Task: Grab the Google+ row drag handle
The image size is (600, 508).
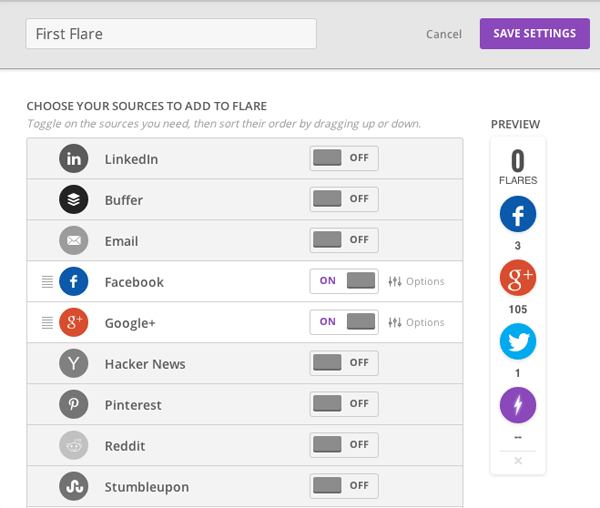Action: (47, 323)
